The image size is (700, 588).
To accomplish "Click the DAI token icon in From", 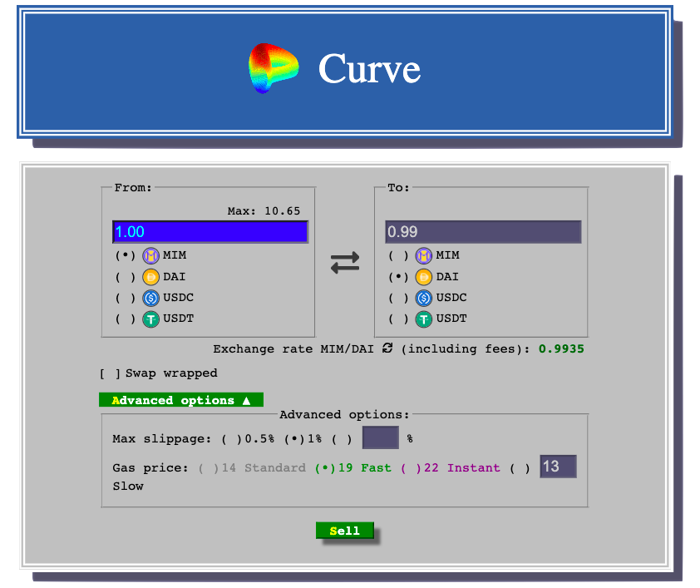I will tap(150, 277).
